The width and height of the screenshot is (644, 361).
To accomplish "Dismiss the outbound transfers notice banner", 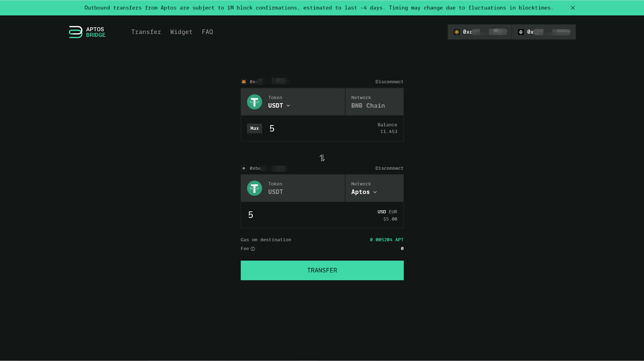I will 573,8.
